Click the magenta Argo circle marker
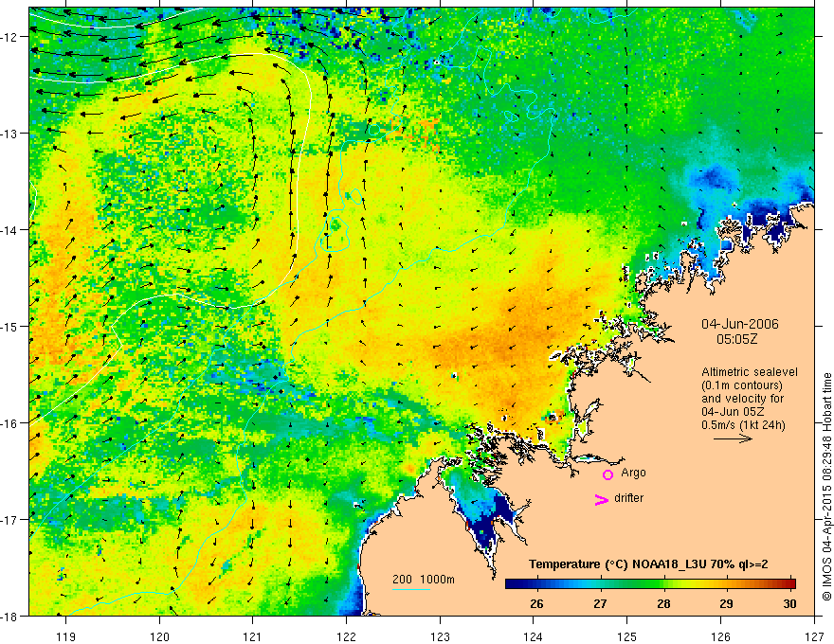The image size is (834, 644). [x=607, y=474]
